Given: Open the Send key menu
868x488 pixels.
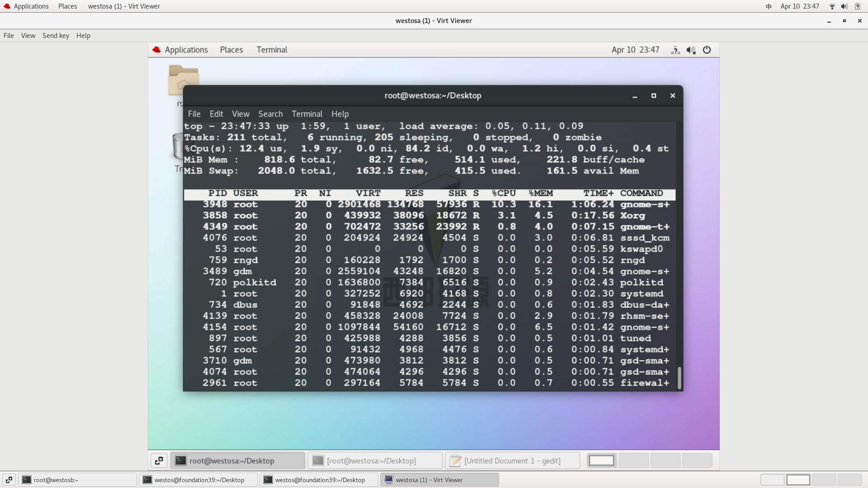Looking at the screenshot, I should pyautogui.click(x=56, y=36).
